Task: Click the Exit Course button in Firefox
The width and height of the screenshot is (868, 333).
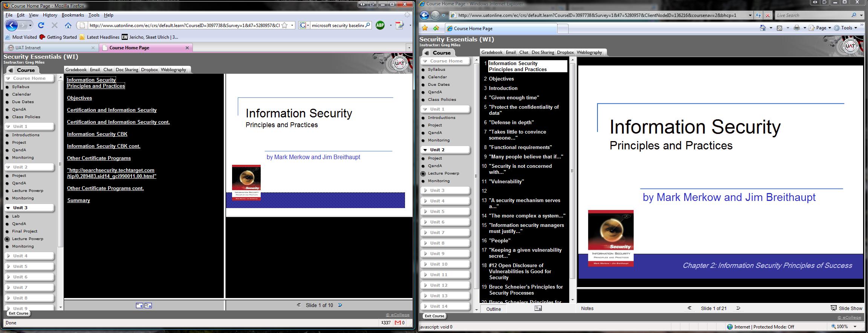Action: [x=18, y=313]
